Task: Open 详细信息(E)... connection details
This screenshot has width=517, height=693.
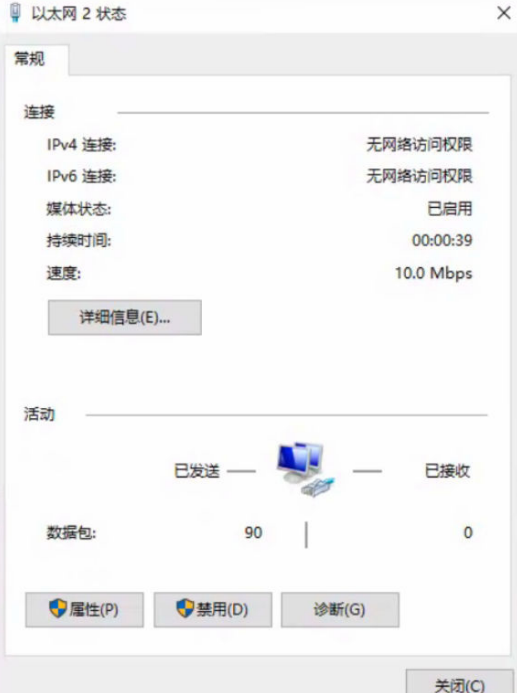Action: click(x=125, y=317)
